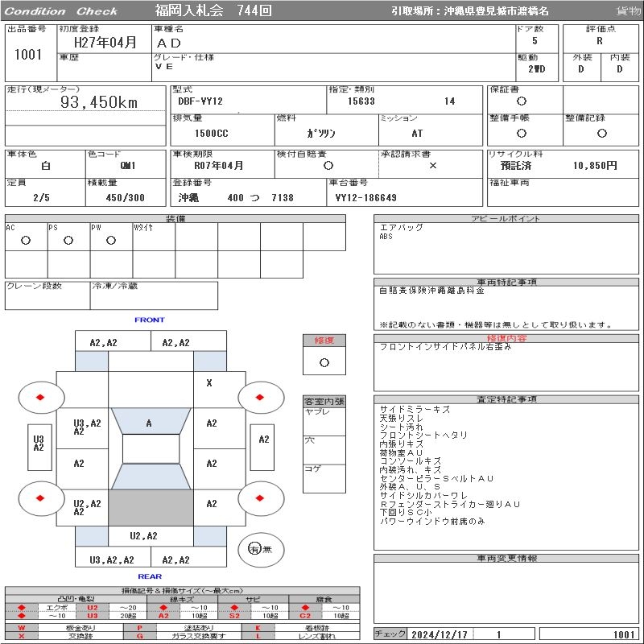Click the X mark on the car diagram
The width and height of the screenshot is (644, 644).
point(209,383)
